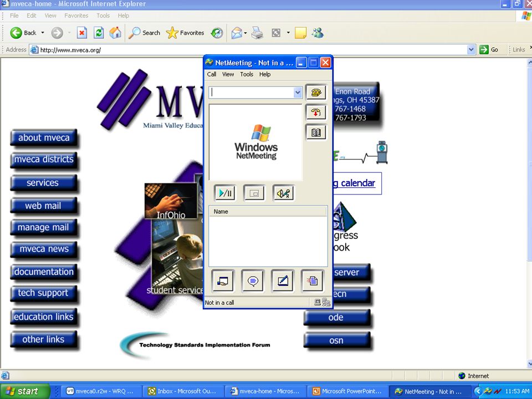
Task: Click the Back button in Internet Explorer
Action: click(23, 33)
